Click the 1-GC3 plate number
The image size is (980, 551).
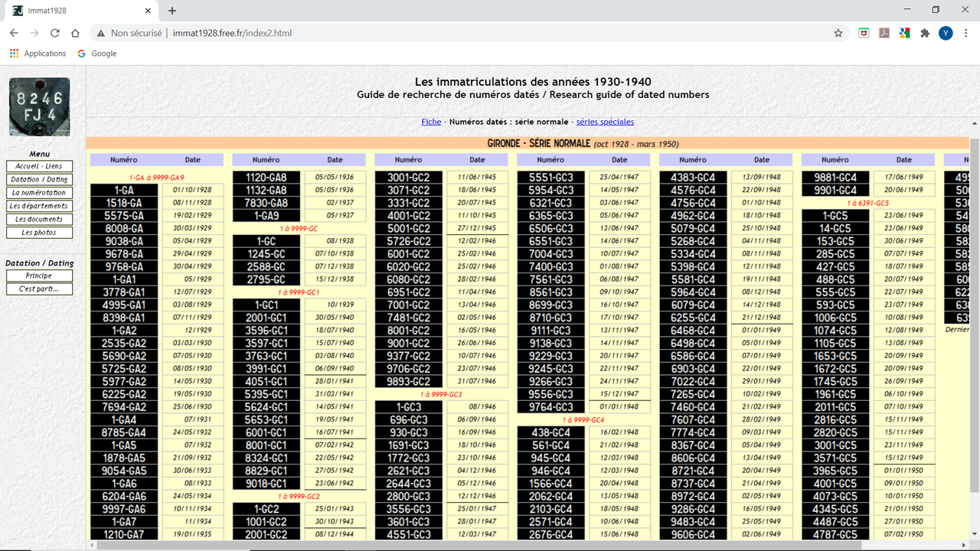409,407
